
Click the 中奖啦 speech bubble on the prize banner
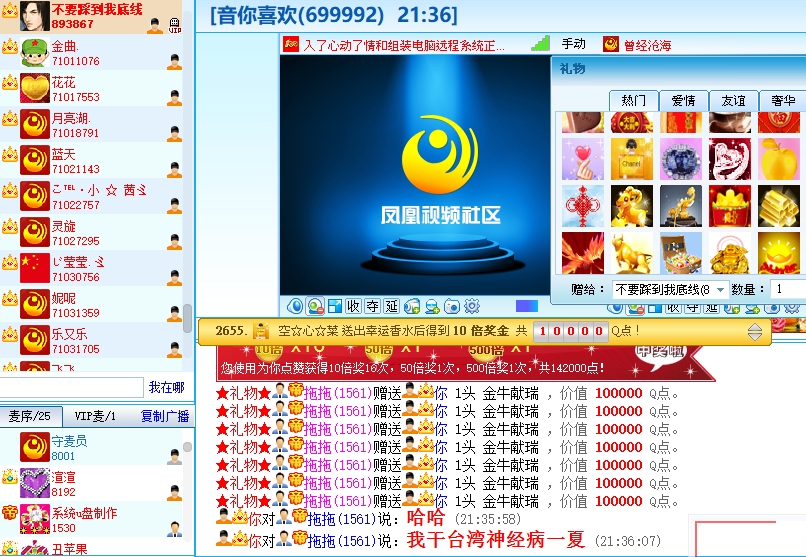tap(661, 356)
